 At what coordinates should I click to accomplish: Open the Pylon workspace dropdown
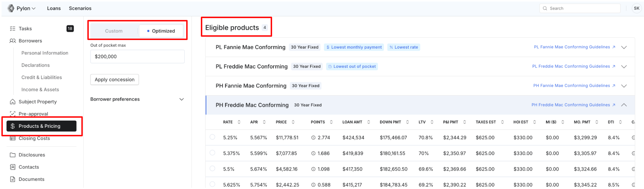tap(26, 8)
